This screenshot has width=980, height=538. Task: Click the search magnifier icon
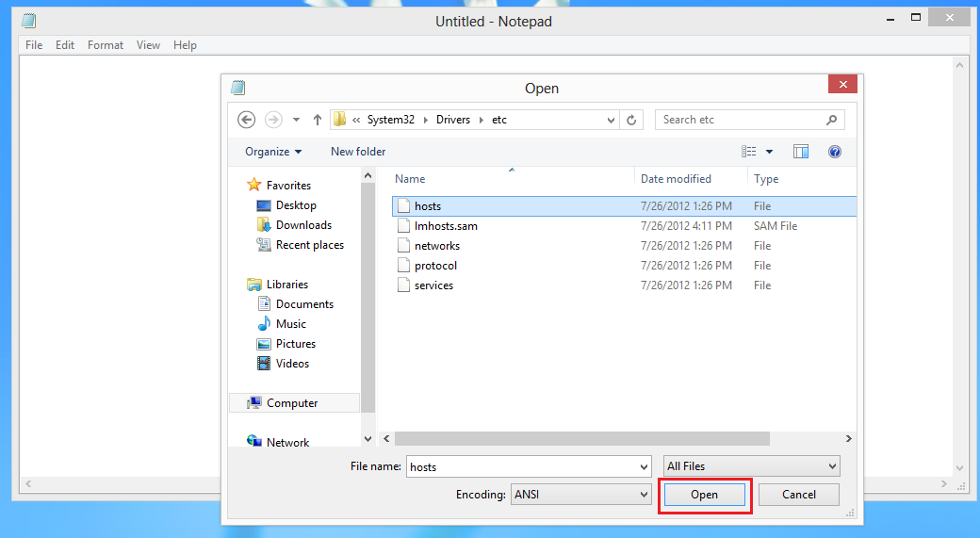[x=831, y=120]
